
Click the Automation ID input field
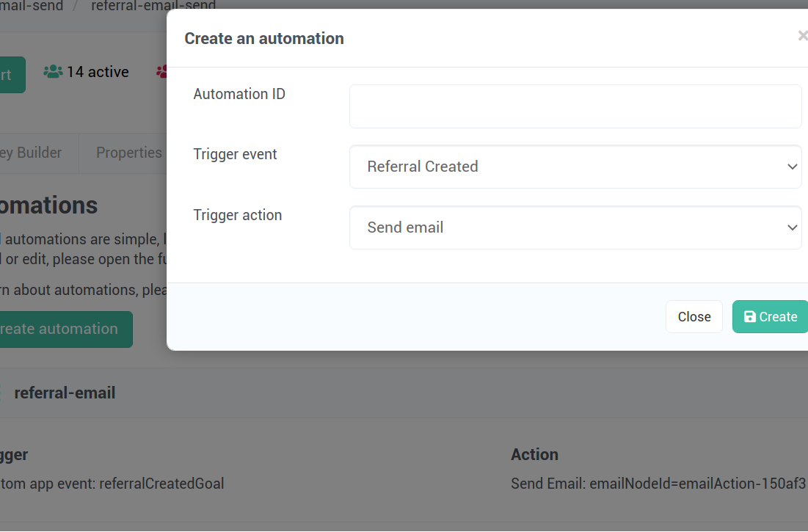pyautogui.click(x=575, y=106)
